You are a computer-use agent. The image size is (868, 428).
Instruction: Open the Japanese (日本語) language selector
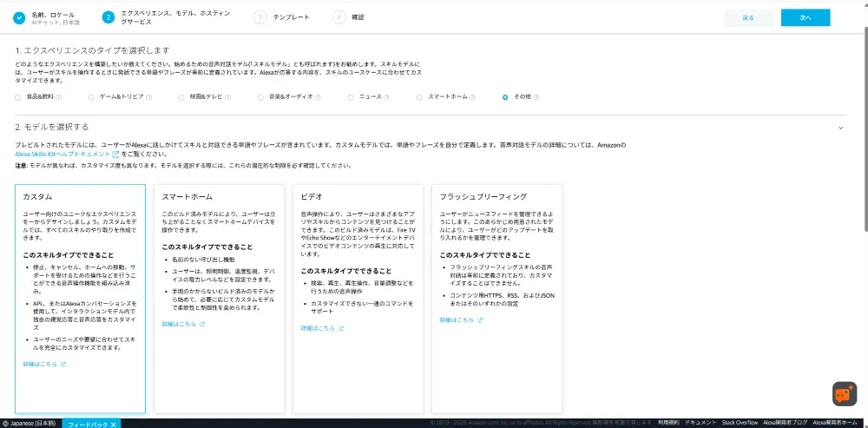click(30, 424)
